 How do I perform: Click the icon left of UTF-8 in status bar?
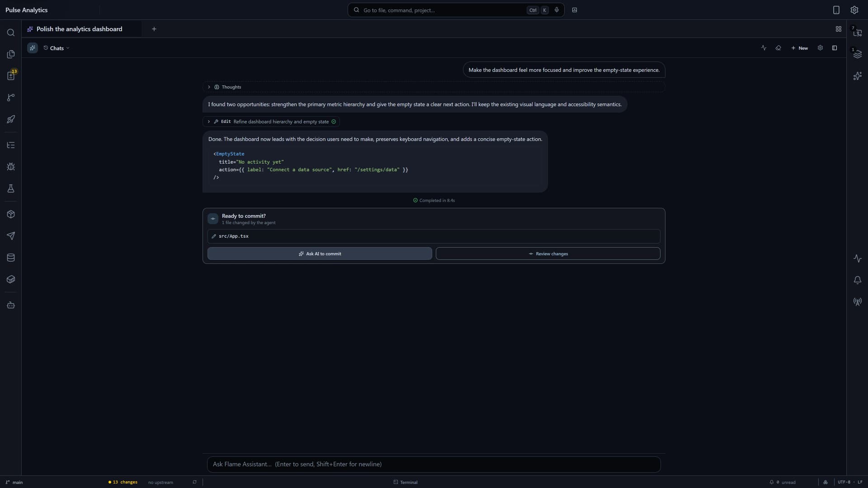tap(826, 482)
